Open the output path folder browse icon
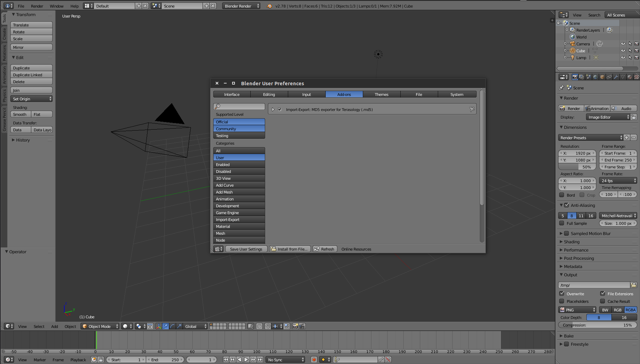This screenshot has height=364, width=640. 633,285
